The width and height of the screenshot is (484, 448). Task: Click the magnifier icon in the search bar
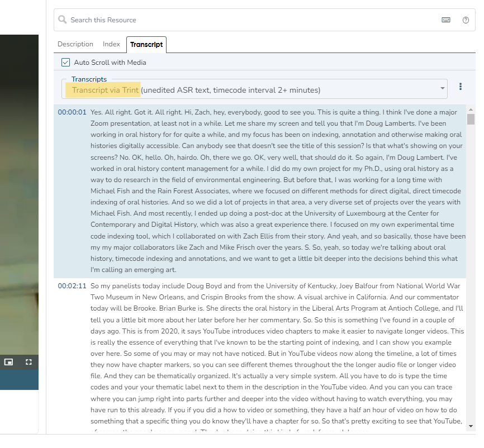63,20
